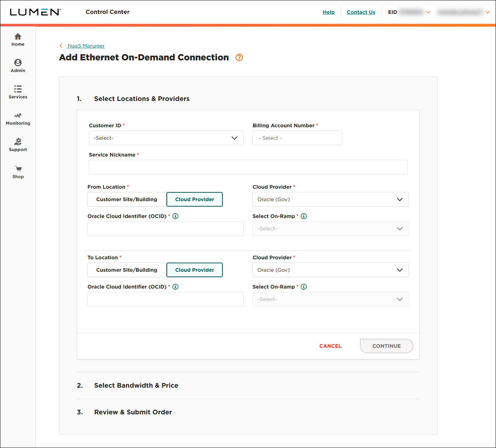Click info icon beside To Location Select On-Ramp
This screenshot has height=448, width=496.
point(304,287)
